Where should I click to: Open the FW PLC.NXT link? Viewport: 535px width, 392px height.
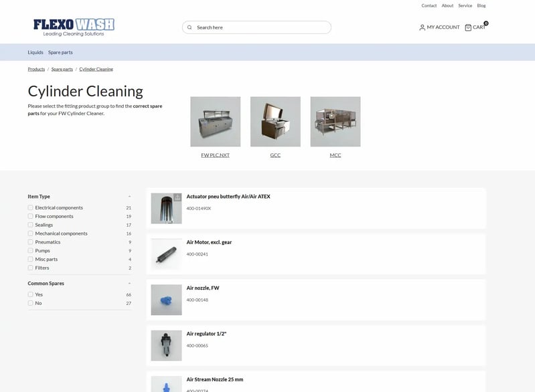coord(216,155)
